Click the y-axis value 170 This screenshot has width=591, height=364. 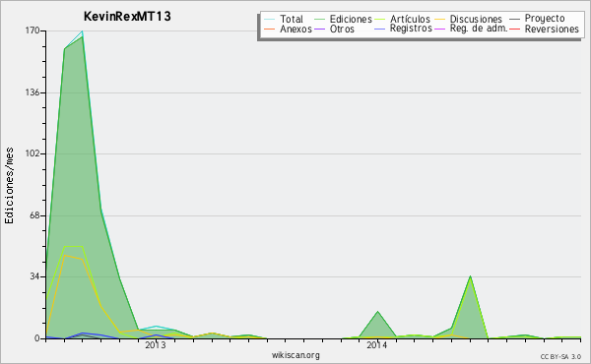pos(33,30)
